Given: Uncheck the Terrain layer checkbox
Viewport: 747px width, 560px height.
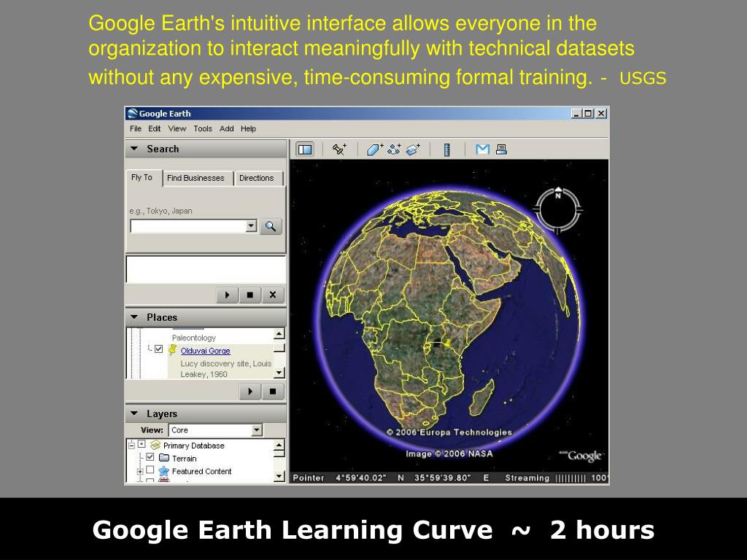Looking at the screenshot, I should tap(150, 457).
